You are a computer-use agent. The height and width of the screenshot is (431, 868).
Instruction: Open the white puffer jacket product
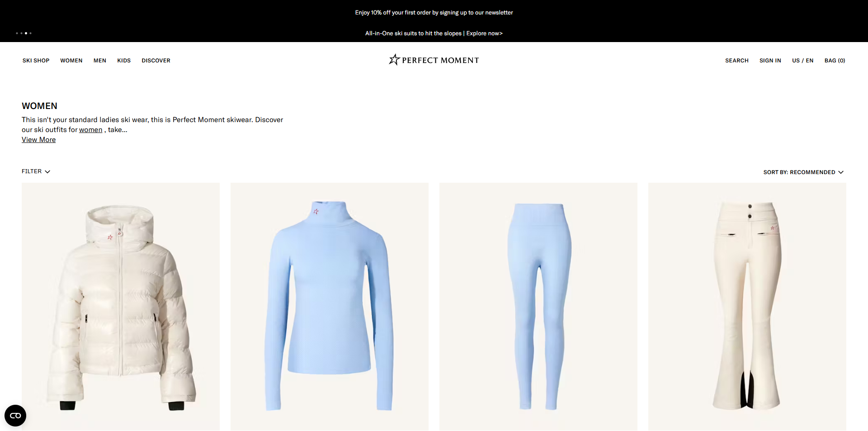(x=121, y=307)
